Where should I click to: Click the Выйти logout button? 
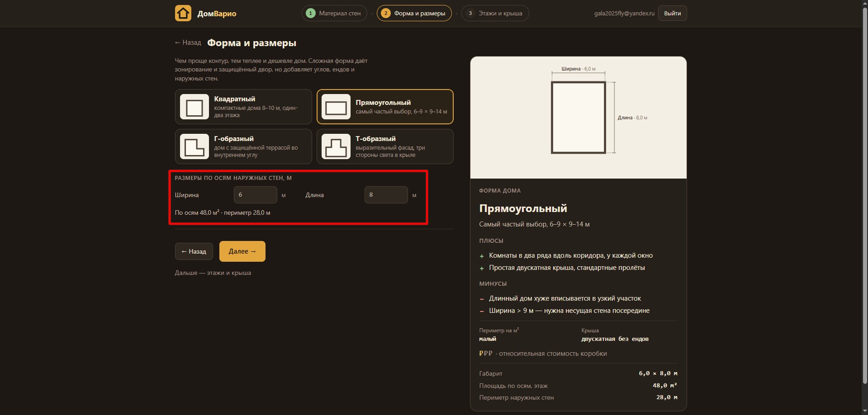pos(673,13)
